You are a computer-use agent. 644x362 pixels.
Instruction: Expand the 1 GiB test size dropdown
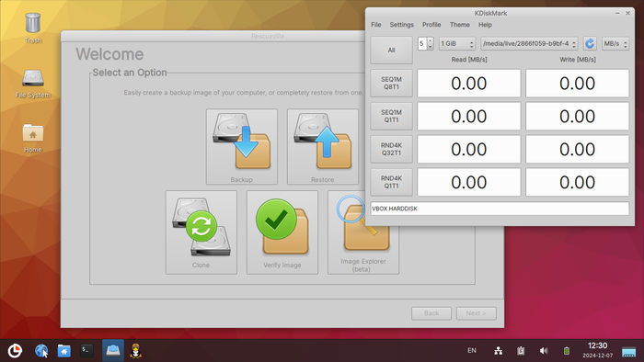point(457,43)
